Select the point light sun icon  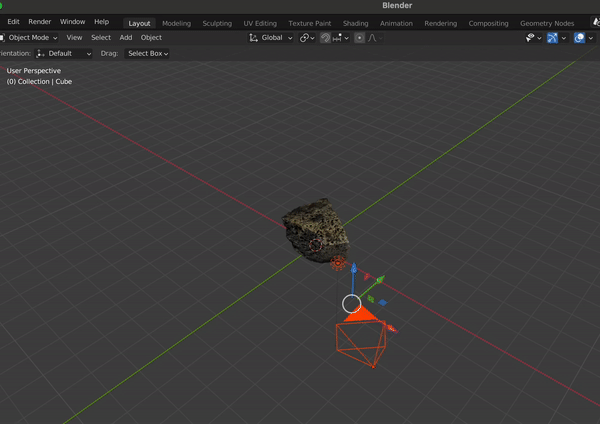click(338, 263)
